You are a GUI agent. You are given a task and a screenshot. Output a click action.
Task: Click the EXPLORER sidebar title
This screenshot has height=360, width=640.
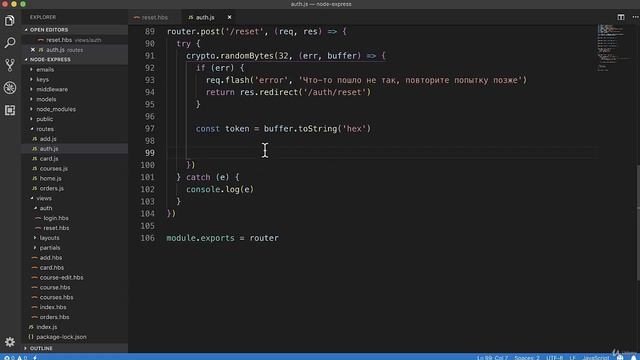(42, 17)
